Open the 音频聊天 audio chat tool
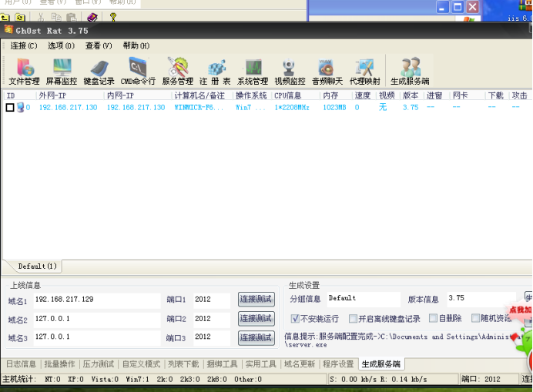This screenshot has width=533, height=392. pyautogui.click(x=327, y=71)
